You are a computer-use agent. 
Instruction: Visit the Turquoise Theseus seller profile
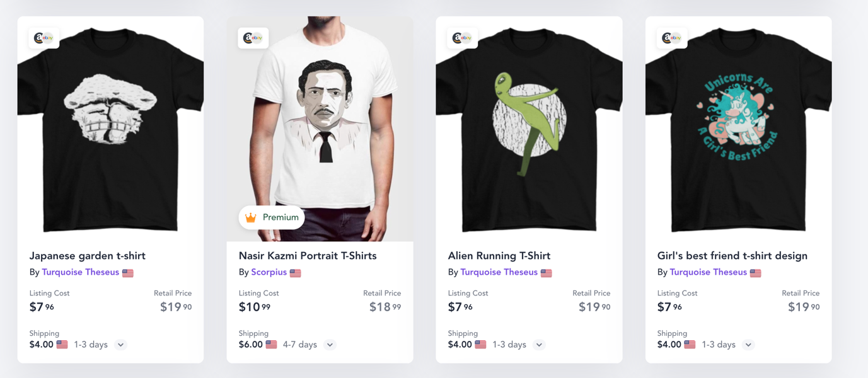pyautogui.click(x=81, y=272)
